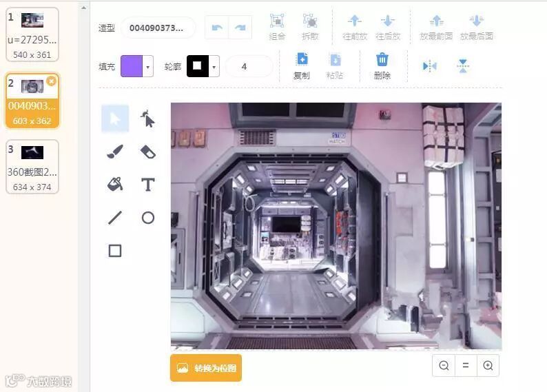Delete costume 2 with the X badge
Viewport: 547px width, 392px height.
point(51,81)
